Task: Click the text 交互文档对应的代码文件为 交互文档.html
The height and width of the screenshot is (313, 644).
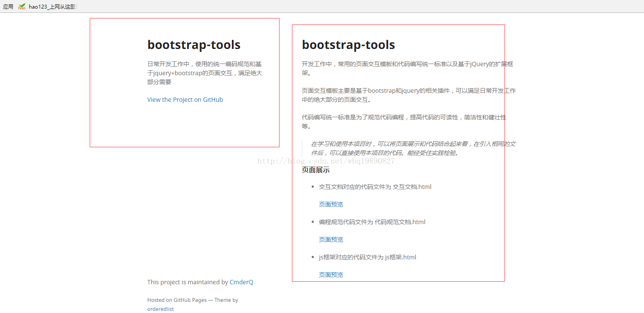Action: coord(375,187)
